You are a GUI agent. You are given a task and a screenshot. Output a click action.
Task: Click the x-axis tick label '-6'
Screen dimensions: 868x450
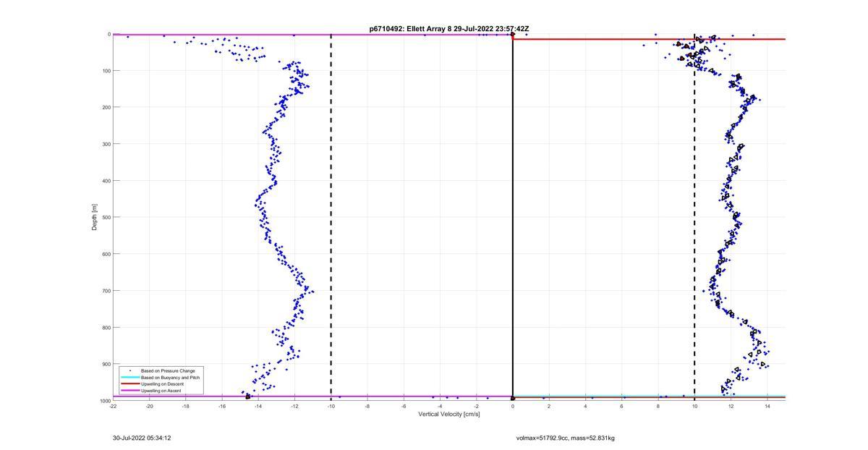click(x=404, y=406)
